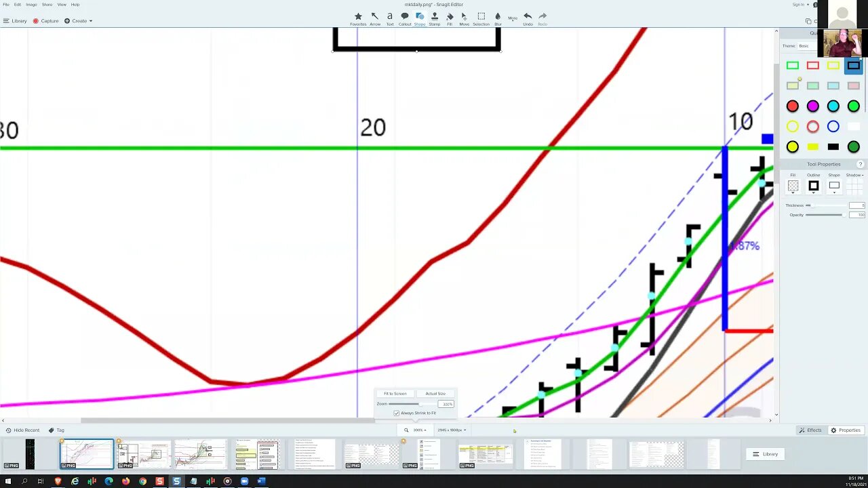Undo the last edit

pos(528,19)
